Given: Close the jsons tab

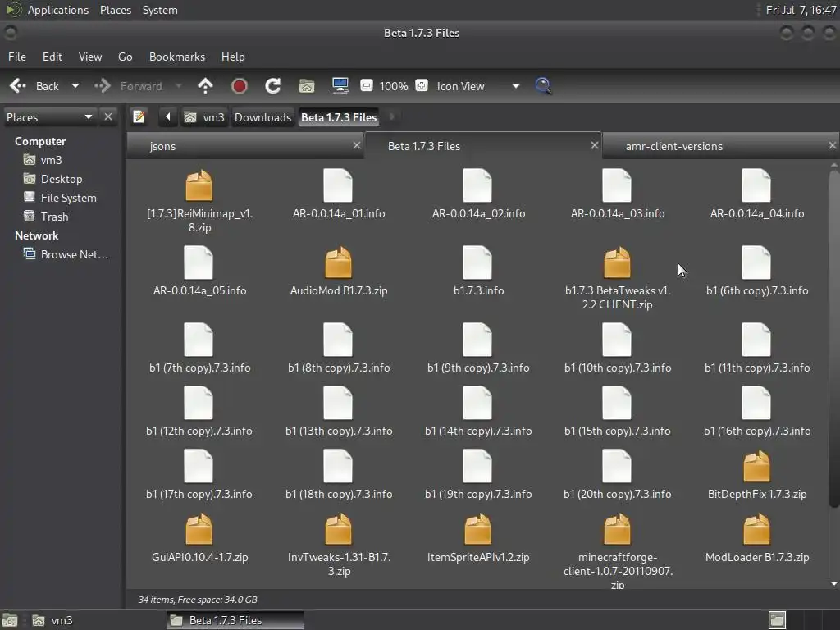Looking at the screenshot, I should [x=357, y=145].
